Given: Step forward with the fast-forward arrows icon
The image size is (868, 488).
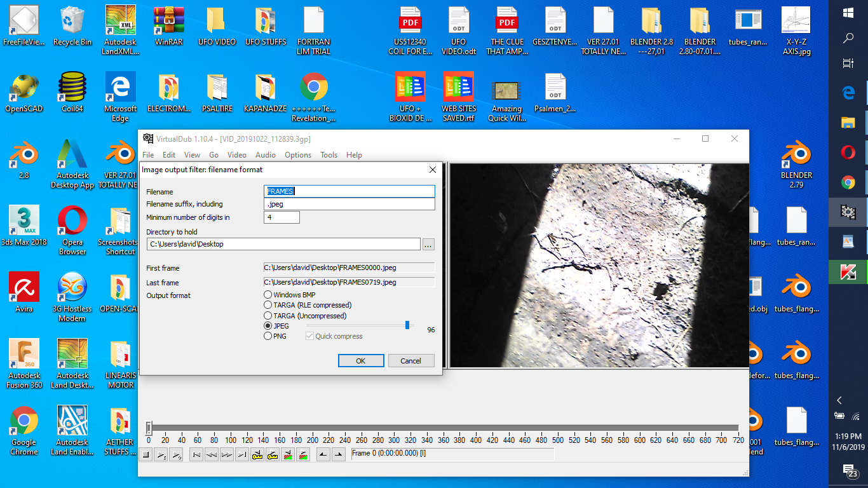Looking at the screenshot, I should pos(227,454).
